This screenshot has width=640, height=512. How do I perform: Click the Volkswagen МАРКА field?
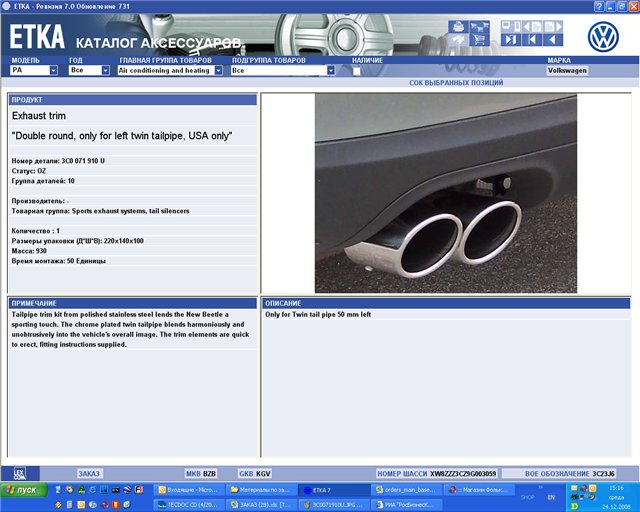coord(567,70)
